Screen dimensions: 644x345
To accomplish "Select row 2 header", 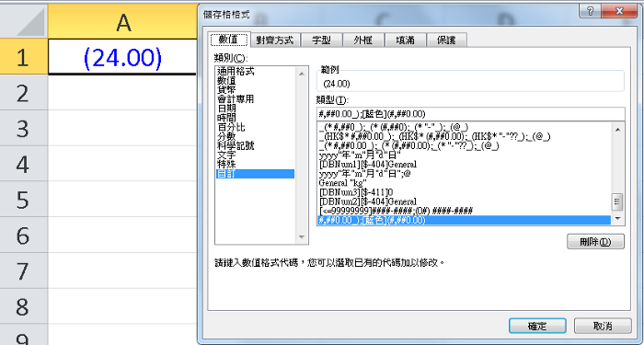I will (x=24, y=93).
